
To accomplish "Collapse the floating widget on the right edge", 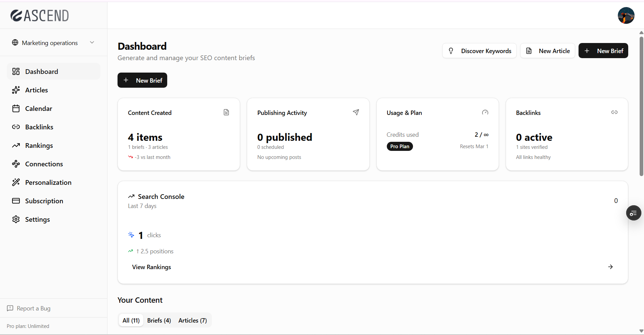I will tap(634, 213).
